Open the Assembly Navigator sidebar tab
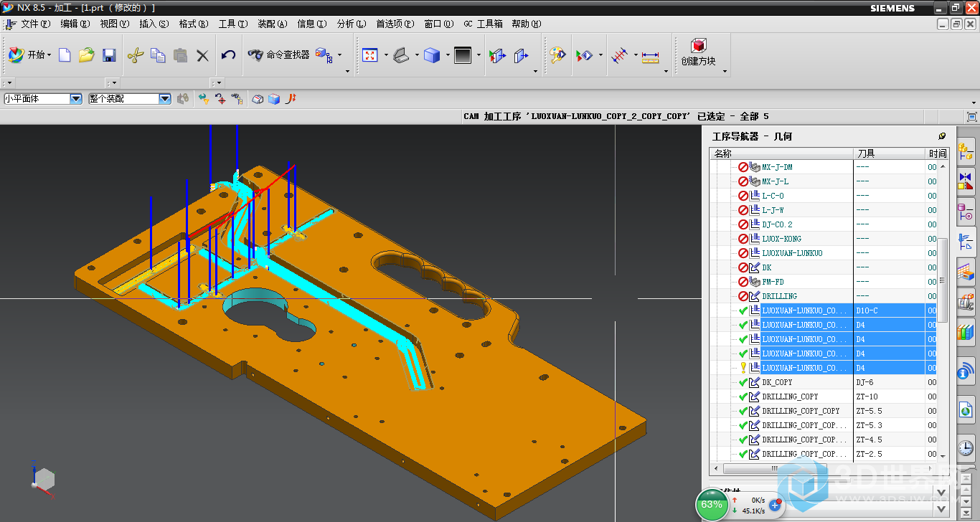 pyautogui.click(x=966, y=151)
